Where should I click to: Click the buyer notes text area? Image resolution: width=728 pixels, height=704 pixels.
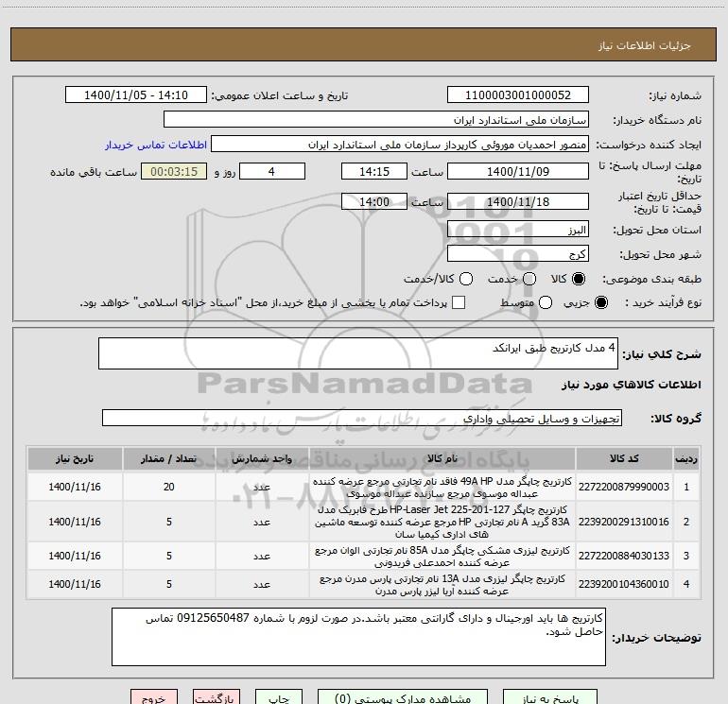[x=358, y=637]
